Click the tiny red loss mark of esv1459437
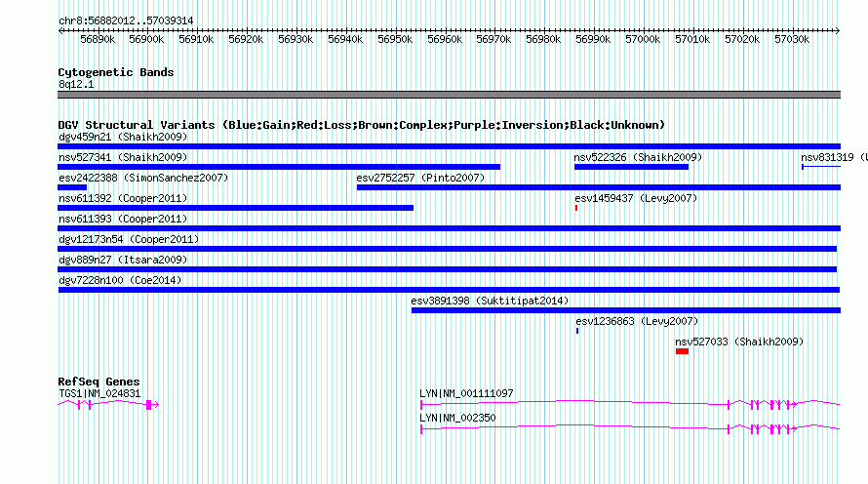 click(x=576, y=208)
